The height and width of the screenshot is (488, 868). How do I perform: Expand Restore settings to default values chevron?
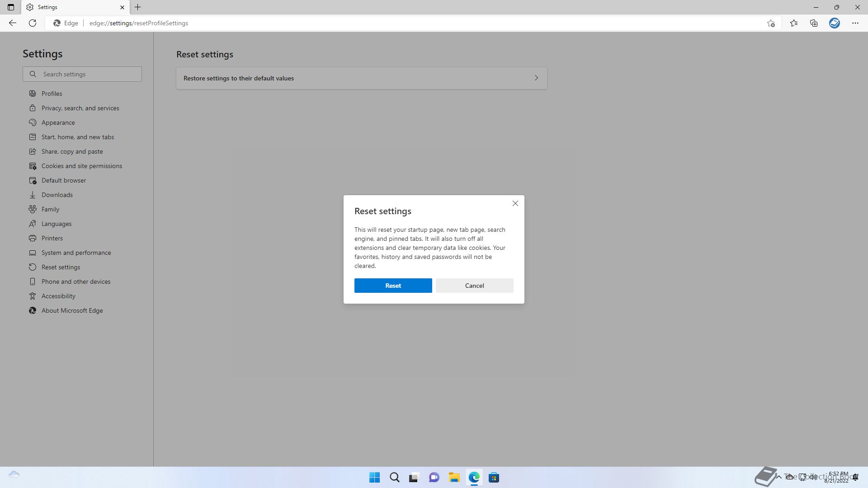coord(536,78)
